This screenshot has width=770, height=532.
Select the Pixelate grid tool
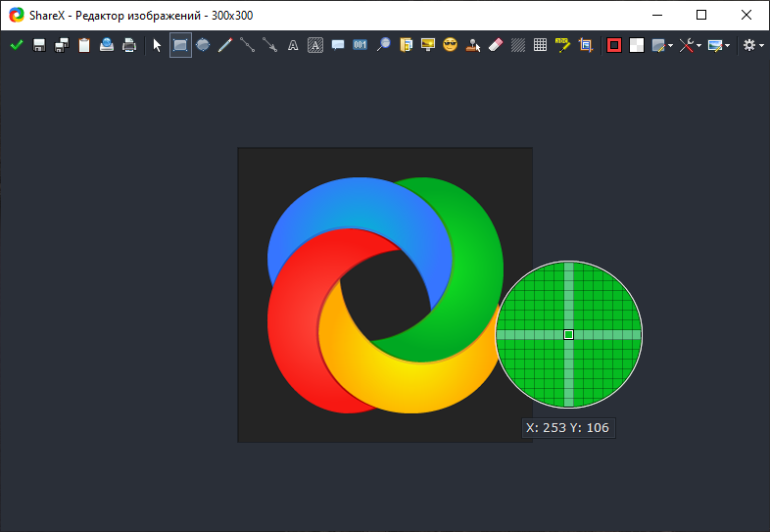[x=540, y=45]
